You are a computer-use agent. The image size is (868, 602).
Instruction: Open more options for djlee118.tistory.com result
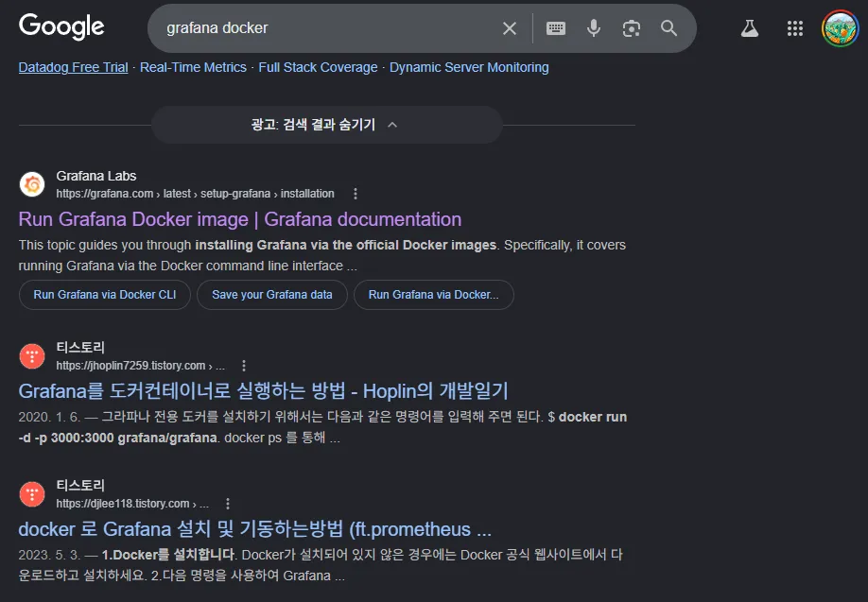tap(228, 504)
